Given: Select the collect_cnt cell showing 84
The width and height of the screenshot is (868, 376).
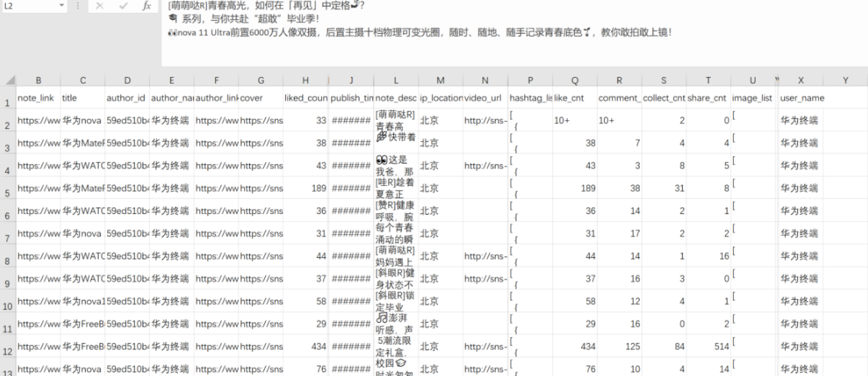Looking at the screenshot, I should pyautogui.click(x=664, y=346).
